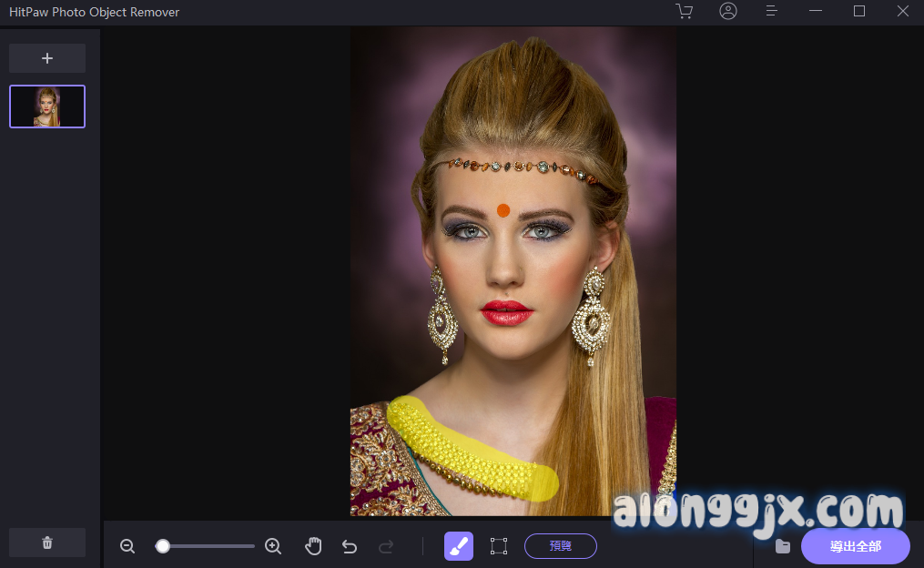Open the user account profile icon
Image resolution: width=924 pixels, height=568 pixels.
pyautogui.click(x=727, y=12)
